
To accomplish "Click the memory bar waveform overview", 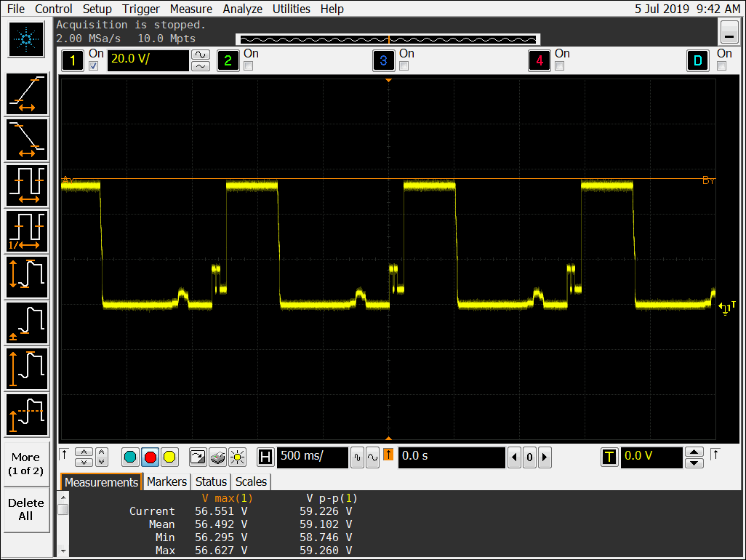I will 388,39.
